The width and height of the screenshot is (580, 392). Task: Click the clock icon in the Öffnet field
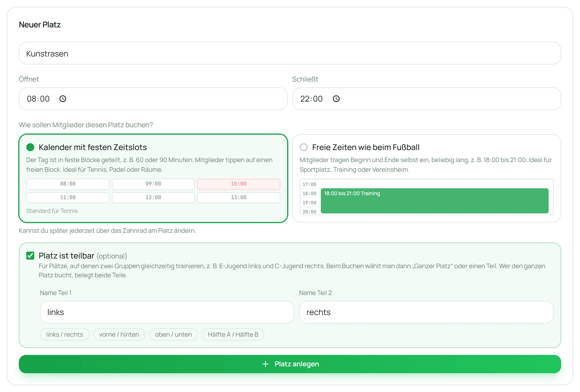(x=63, y=99)
